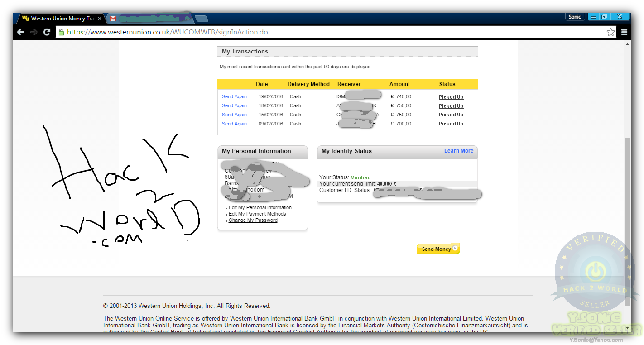Click the Status column header
The width and height of the screenshot is (644, 345).
click(447, 84)
